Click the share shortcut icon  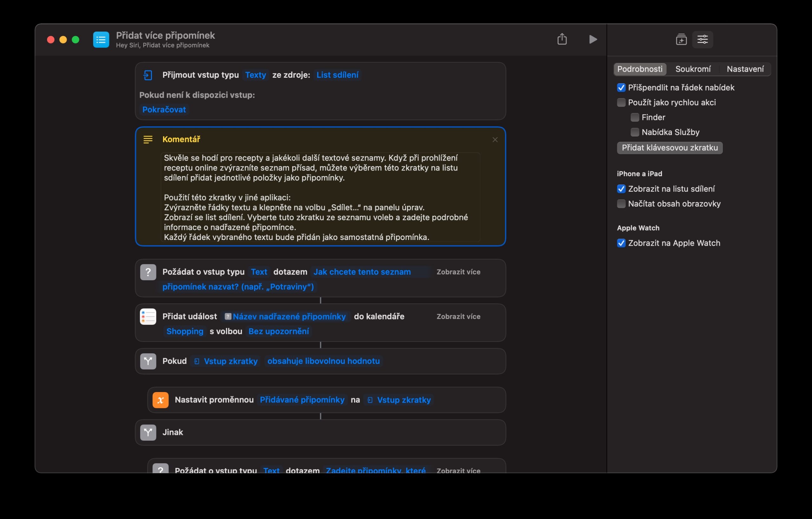pyautogui.click(x=562, y=39)
